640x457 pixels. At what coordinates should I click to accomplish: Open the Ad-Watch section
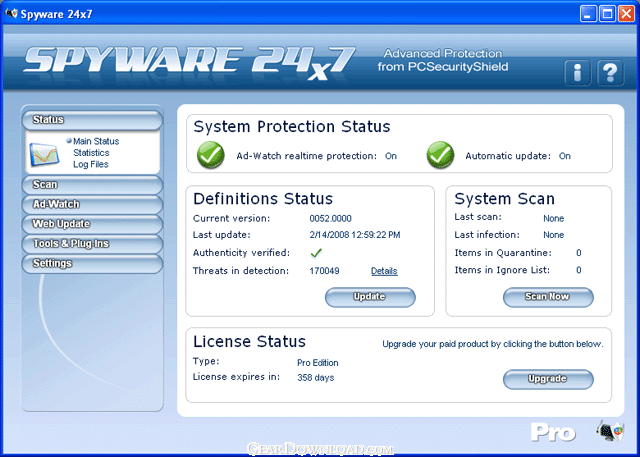pos(92,204)
